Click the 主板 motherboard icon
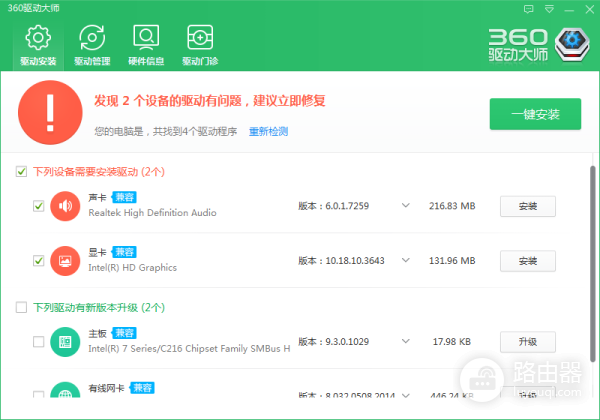Screen dimensions: 600x420 click(x=65, y=342)
